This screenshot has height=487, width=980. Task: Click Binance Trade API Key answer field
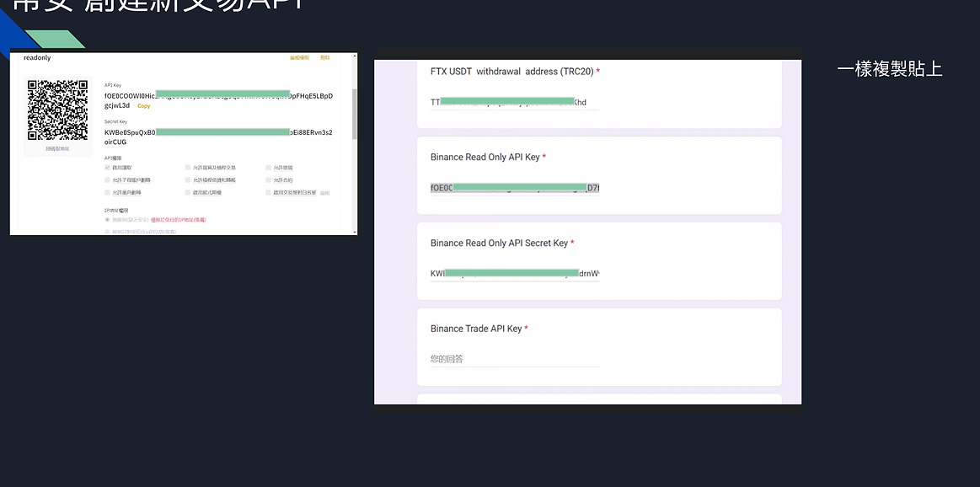point(514,359)
